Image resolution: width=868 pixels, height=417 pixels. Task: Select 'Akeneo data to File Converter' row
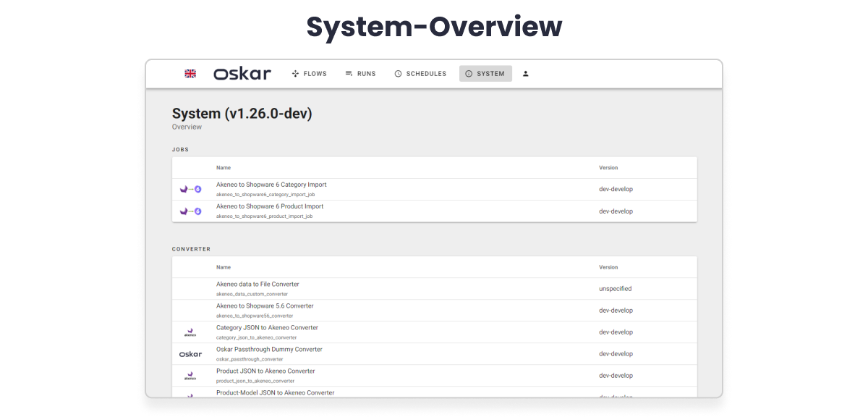(435, 289)
